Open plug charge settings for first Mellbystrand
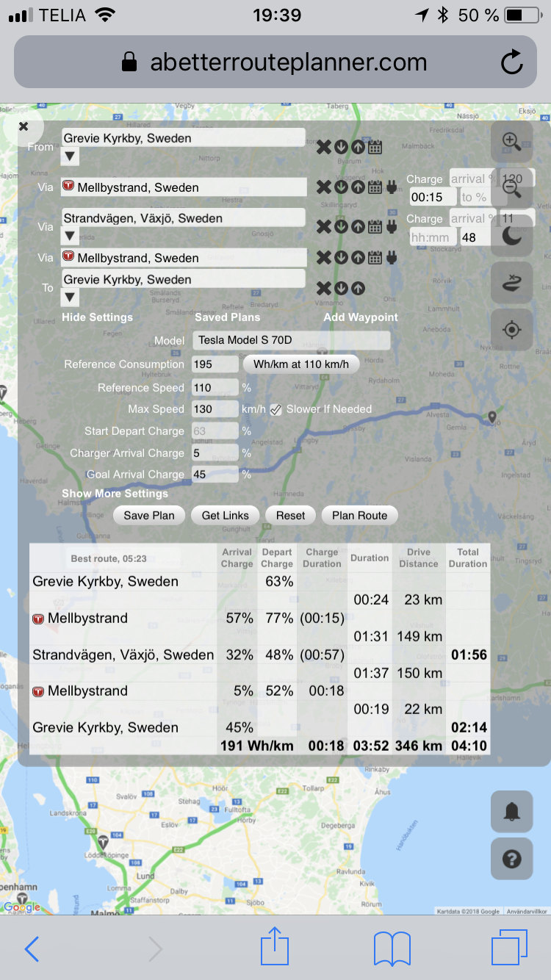 pyautogui.click(x=392, y=187)
